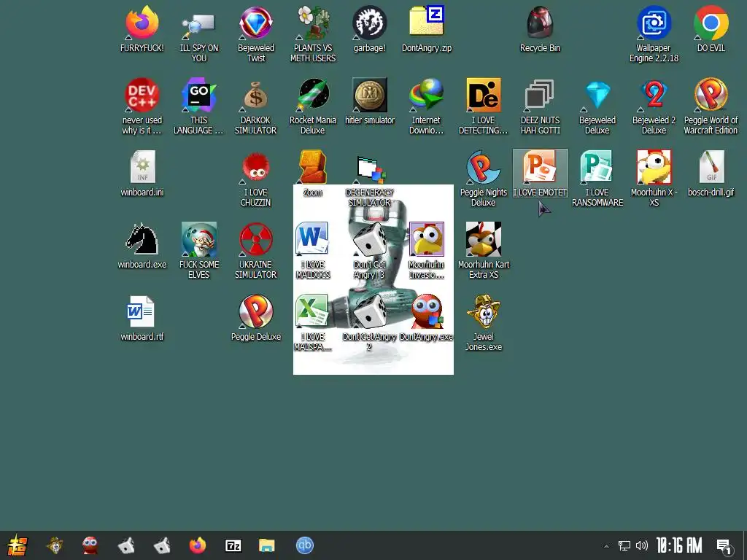Image resolution: width=747 pixels, height=560 pixels.
Task: Open the volume control tray icon
Action: coord(642,545)
